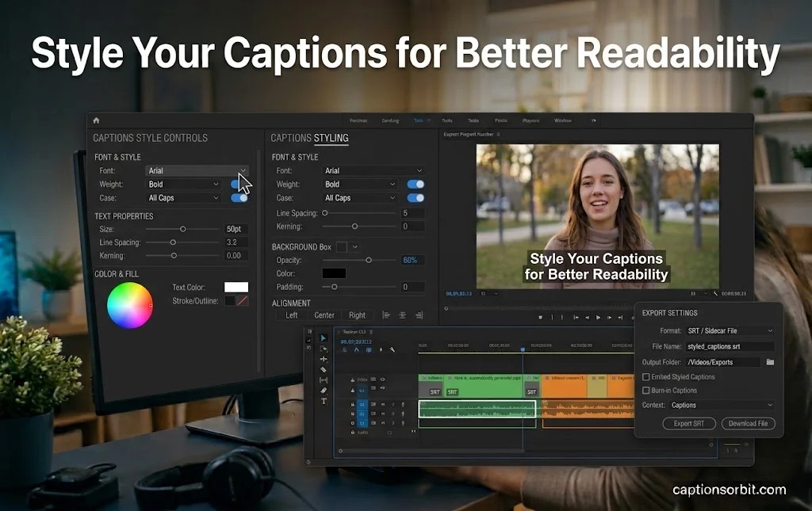Add a marker using the shield-shaped icon
812x511 pixels.
(540, 317)
